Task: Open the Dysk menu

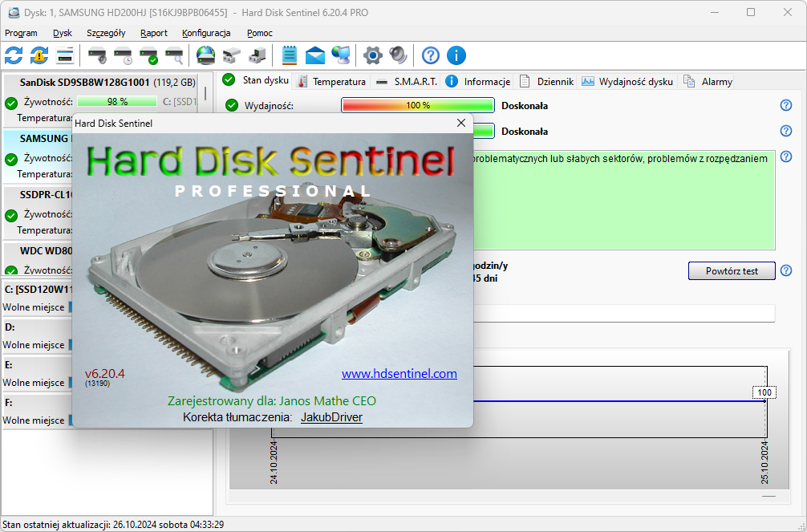Action: tap(63, 33)
